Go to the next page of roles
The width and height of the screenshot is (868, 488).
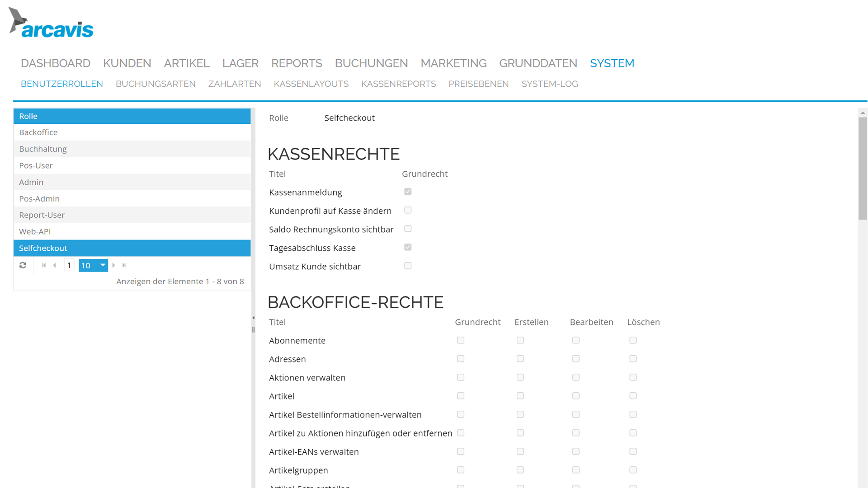click(x=113, y=265)
